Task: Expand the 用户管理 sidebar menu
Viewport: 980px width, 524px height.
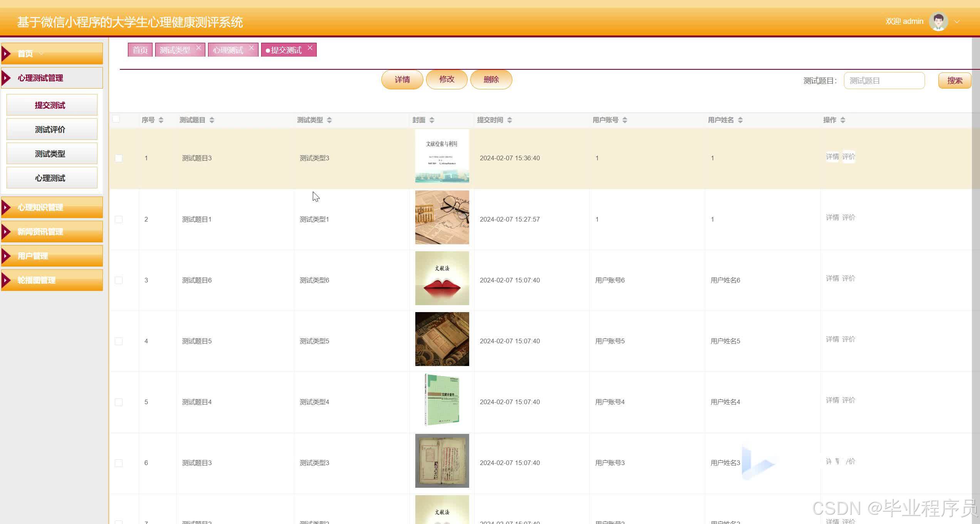Action: (52, 256)
